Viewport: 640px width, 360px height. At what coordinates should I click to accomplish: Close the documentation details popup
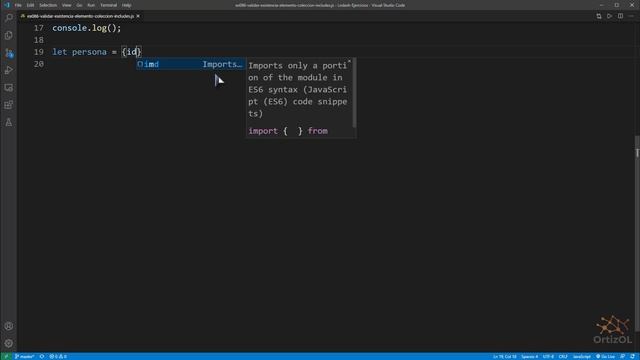pyautogui.click(x=349, y=62)
